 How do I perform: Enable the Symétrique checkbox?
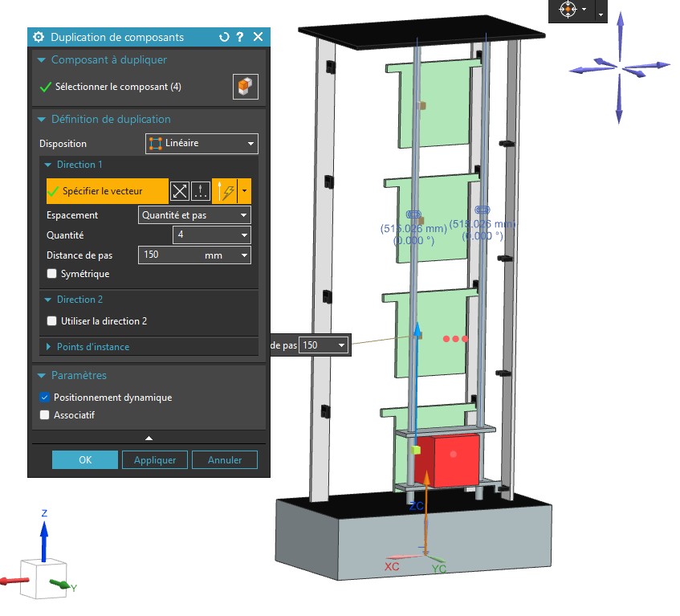[52, 274]
